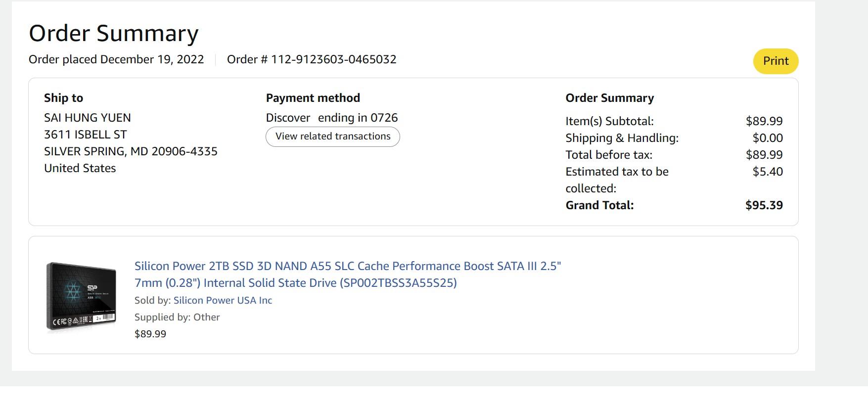The image size is (868, 409).
Task: Click the 3611 ISBELL ST address line
Action: click(x=85, y=135)
